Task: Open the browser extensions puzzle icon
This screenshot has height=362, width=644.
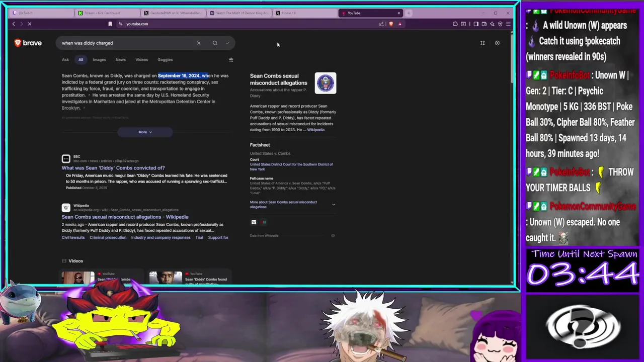Action: [455, 24]
